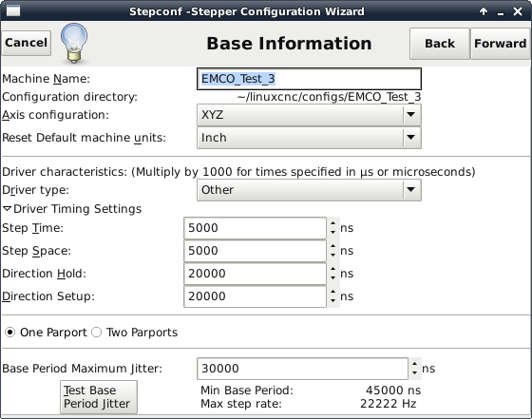Increase Direction Hold with up arrow
Image resolution: width=532 pixels, height=419 pixels.
tap(332, 269)
